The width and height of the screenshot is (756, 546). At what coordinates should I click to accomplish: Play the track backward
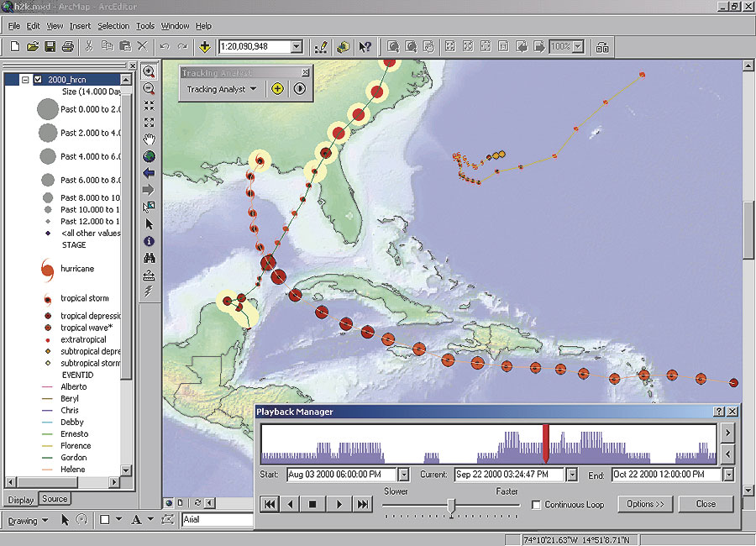291,505
